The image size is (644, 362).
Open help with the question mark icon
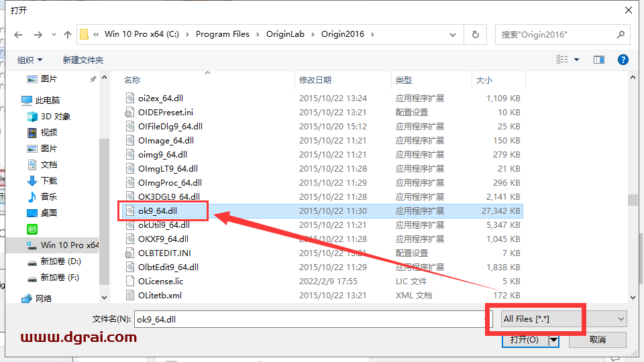[x=623, y=60]
